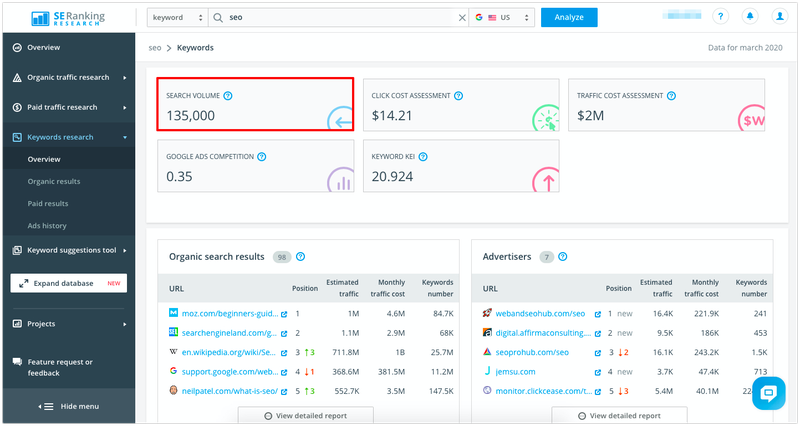This screenshot has height=426, width=800.
Task: Select Organic results in sidebar
Action: click(54, 182)
